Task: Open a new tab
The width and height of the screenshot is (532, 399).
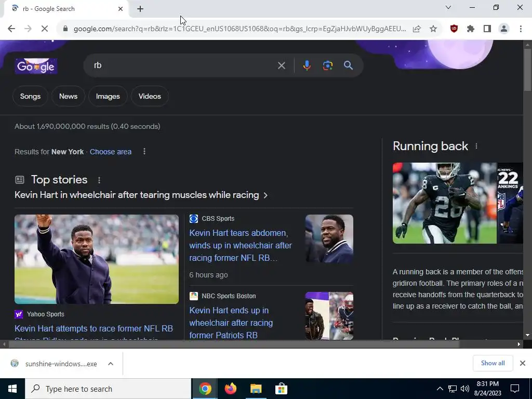Action: [140, 9]
